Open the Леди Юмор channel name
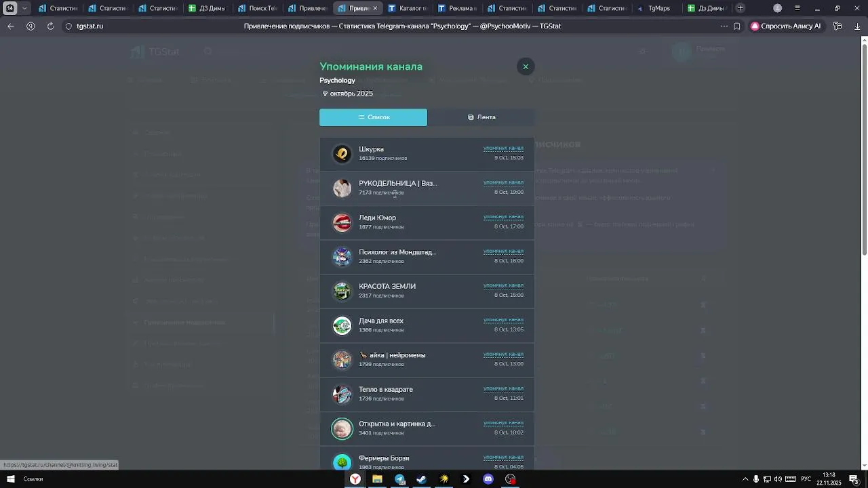The width and height of the screenshot is (868, 488). pos(377,218)
